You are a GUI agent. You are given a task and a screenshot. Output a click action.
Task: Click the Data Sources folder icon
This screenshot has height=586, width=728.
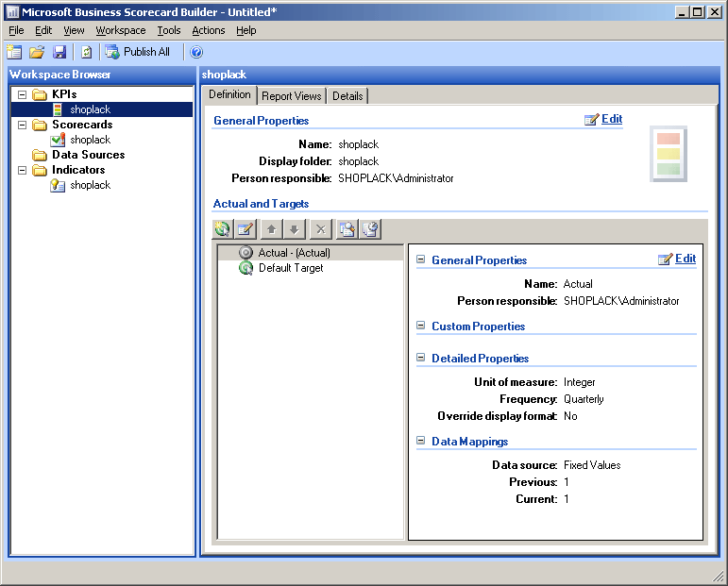click(40, 155)
